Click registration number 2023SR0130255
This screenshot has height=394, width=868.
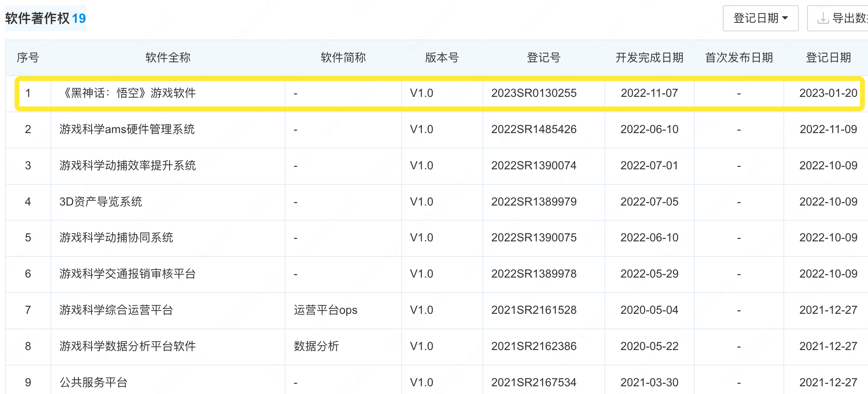(534, 93)
